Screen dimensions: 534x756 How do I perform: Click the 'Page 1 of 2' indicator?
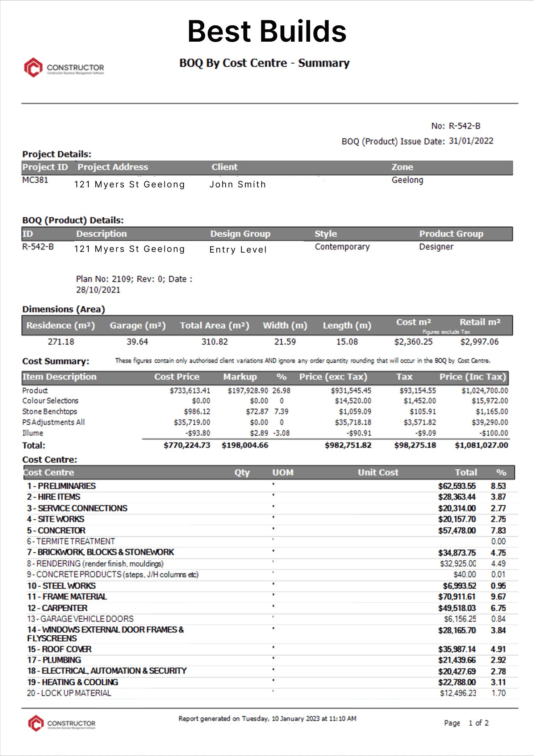coord(466,723)
